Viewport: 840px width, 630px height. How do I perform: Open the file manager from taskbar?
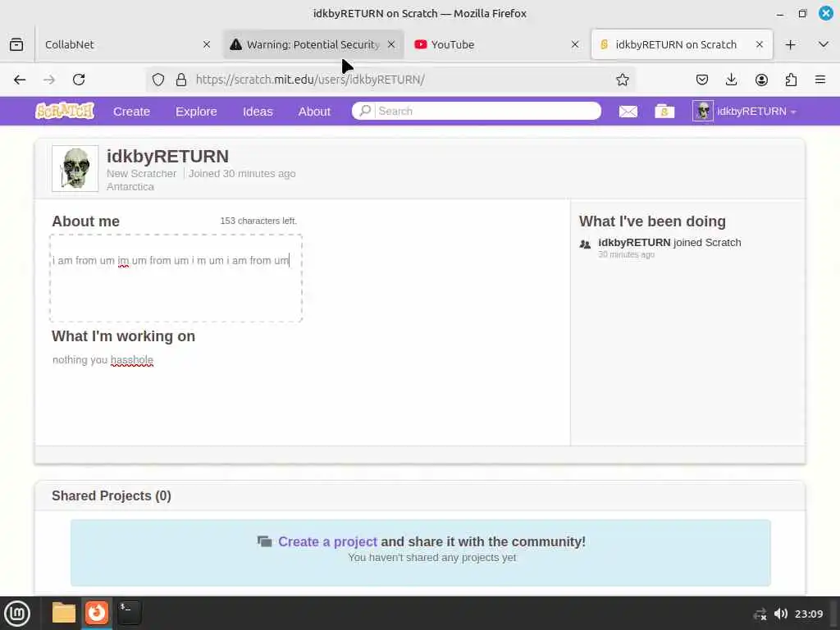click(x=64, y=613)
